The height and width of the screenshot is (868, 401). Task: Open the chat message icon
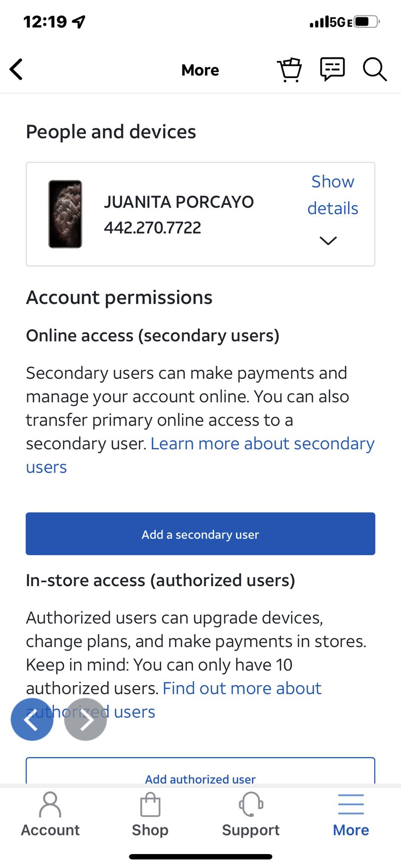(332, 69)
